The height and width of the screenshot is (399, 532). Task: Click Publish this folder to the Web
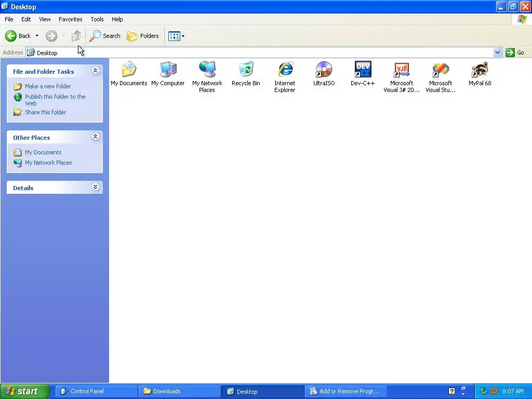(55, 100)
